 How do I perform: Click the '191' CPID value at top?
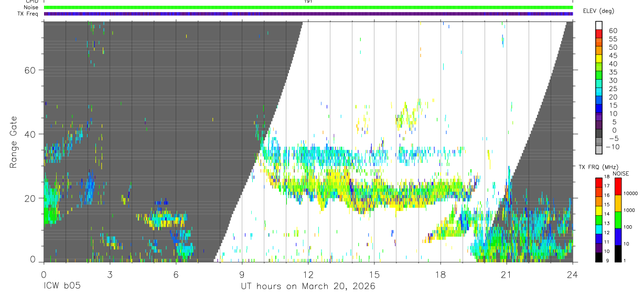click(x=308, y=2)
